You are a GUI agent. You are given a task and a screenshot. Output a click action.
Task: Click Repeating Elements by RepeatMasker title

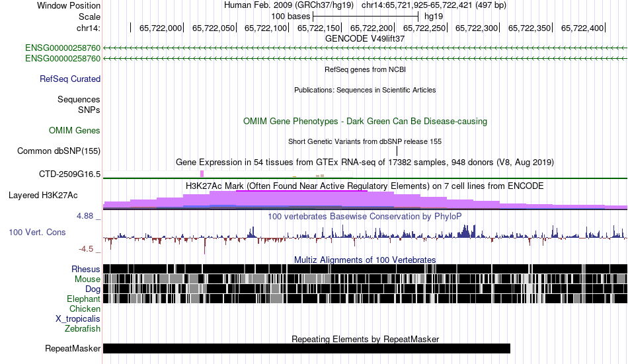(x=365, y=339)
